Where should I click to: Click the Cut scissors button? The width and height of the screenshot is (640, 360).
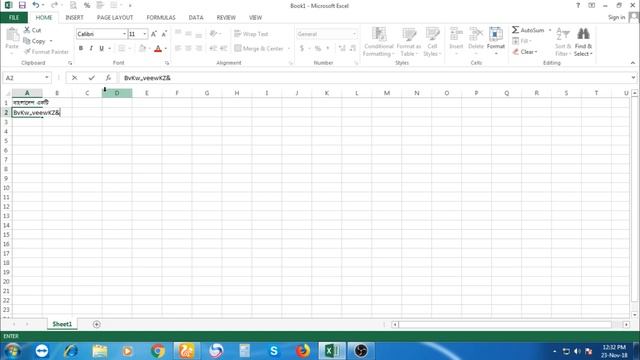(33, 30)
